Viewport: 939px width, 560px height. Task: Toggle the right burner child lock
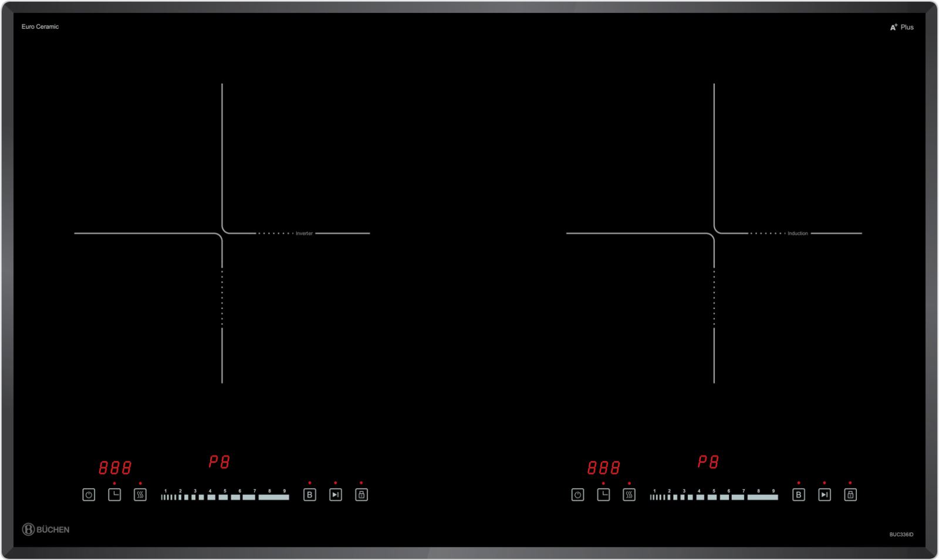click(850, 495)
